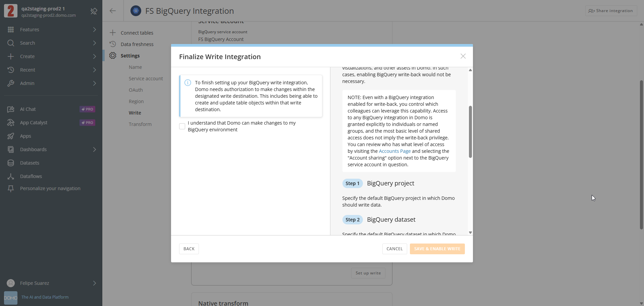The image size is (644, 306).
Task: Click the Search magnifier icon
Action: coord(11,43)
